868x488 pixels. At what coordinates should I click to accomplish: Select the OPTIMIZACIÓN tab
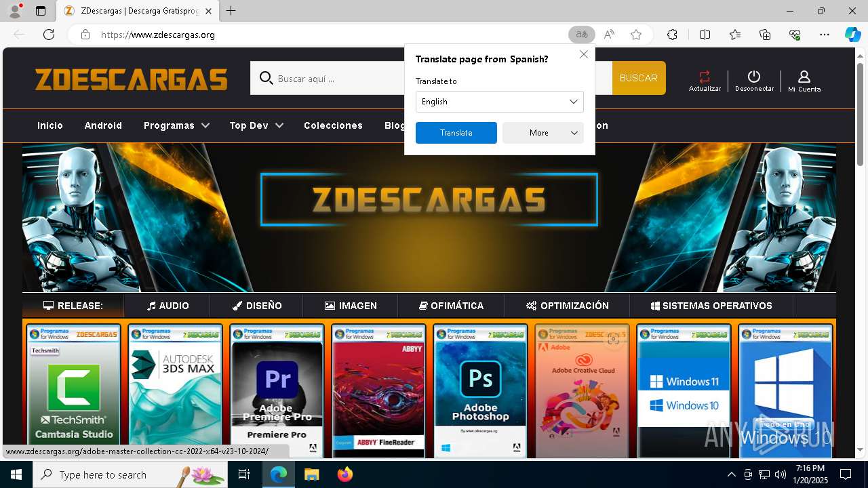coord(568,306)
